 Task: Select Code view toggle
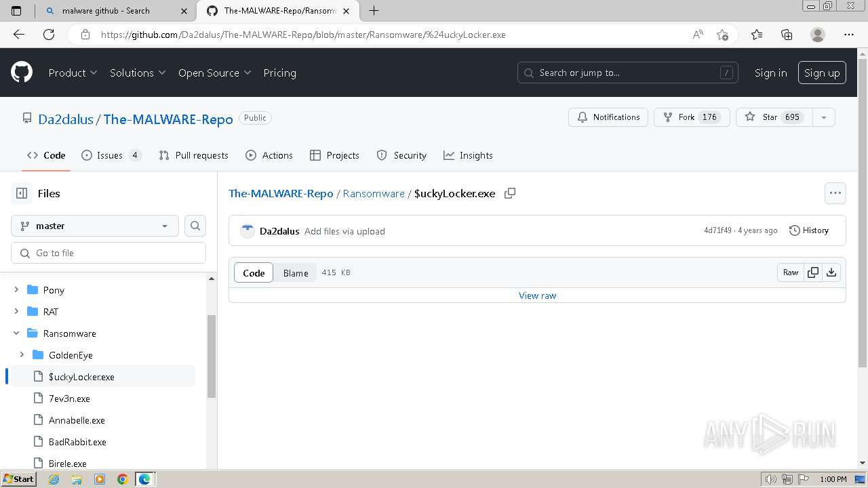tap(254, 272)
